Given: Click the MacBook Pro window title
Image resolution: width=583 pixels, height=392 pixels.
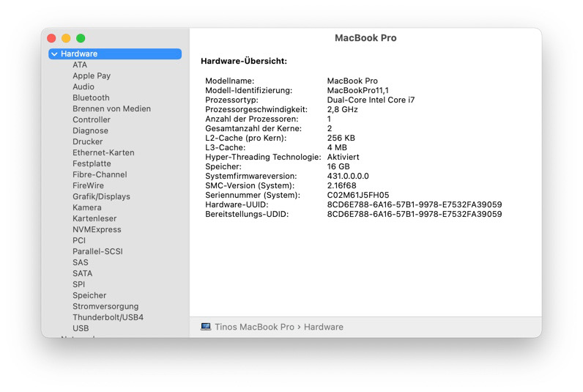Looking at the screenshot, I should (x=365, y=38).
